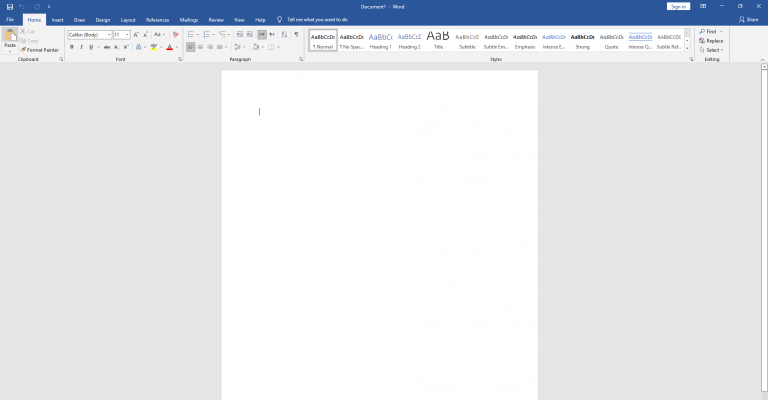Screen dimensions: 768x400
Task: Decrease font size with Shrink Font icon
Action: pyautogui.click(x=145, y=35)
